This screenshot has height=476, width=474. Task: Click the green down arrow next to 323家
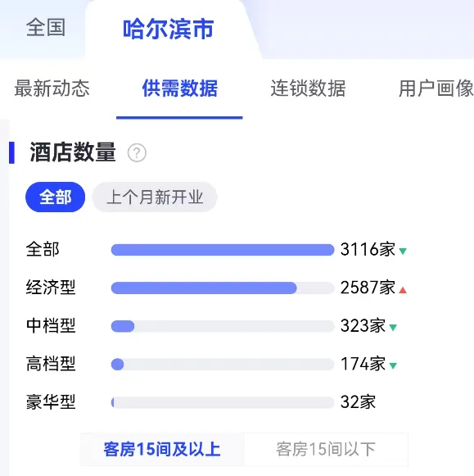coord(393,328)
